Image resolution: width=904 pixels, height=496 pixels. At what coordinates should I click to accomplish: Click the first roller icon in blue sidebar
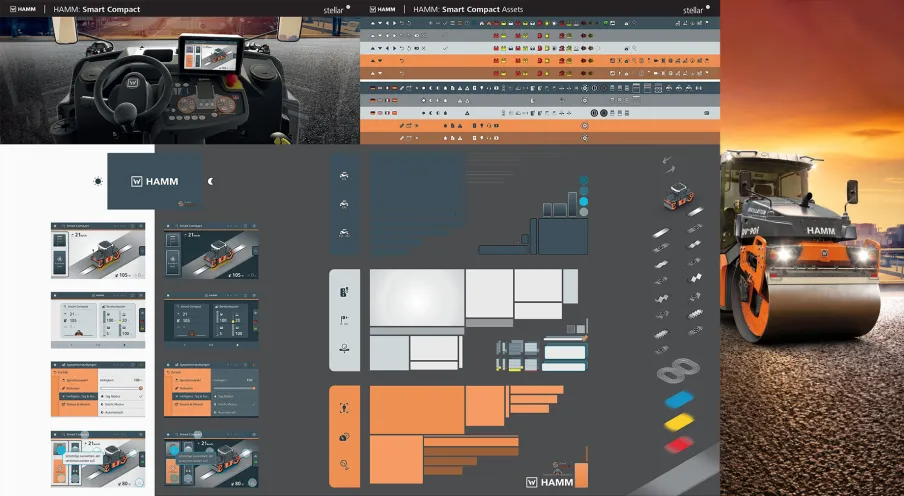[x=344, y=175]
